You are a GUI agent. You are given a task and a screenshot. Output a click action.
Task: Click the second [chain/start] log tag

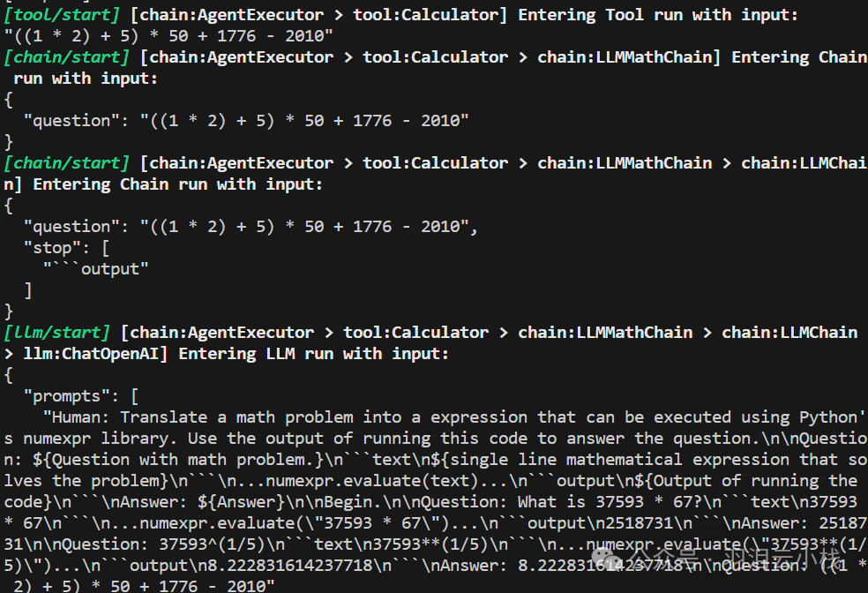(x=66, y=163)
